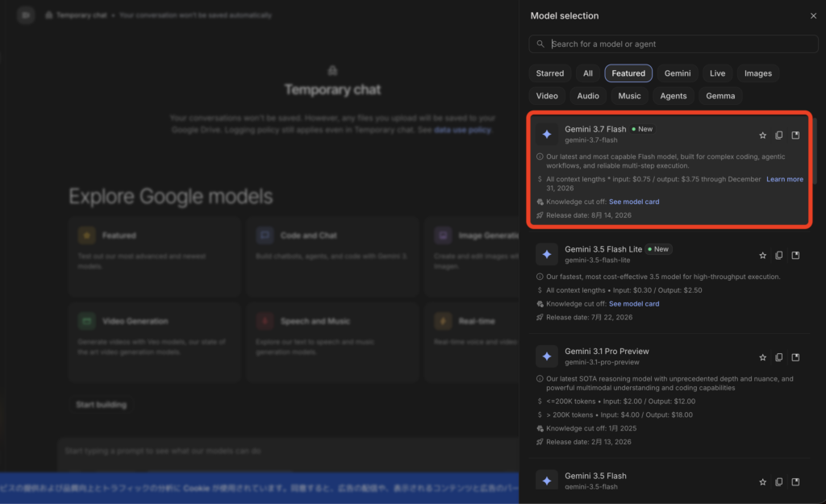
Task: Open the Video Generation card
Action: click(x=154, y=343)
